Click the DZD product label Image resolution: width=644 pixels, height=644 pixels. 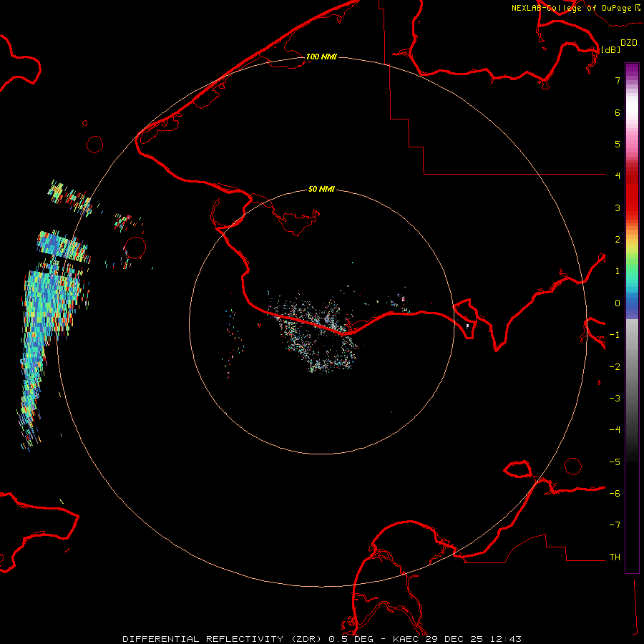point(629,43)
